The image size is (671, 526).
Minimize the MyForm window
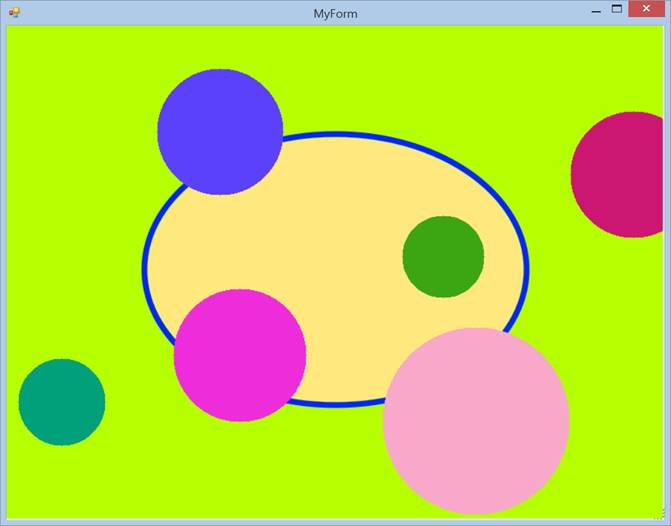coord(596,11)
